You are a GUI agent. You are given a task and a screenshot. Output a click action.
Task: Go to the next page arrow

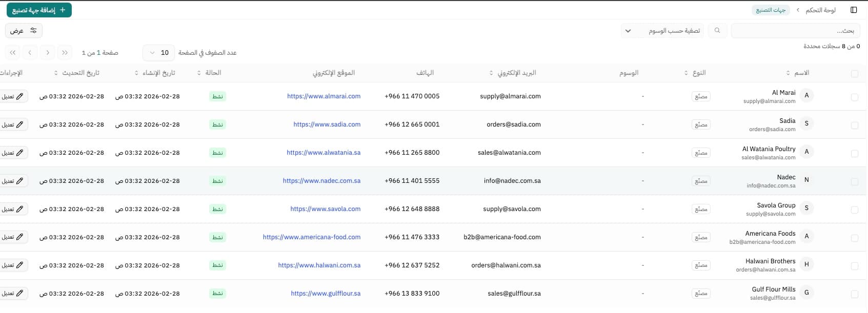point(30,52)
